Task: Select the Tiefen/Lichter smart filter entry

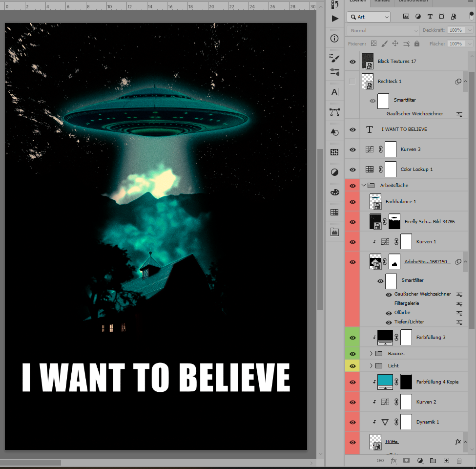Action: click(x=409, y=321)
